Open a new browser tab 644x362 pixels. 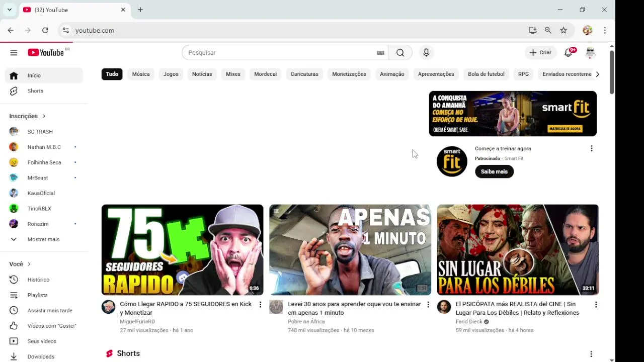[x=140, y=10]
